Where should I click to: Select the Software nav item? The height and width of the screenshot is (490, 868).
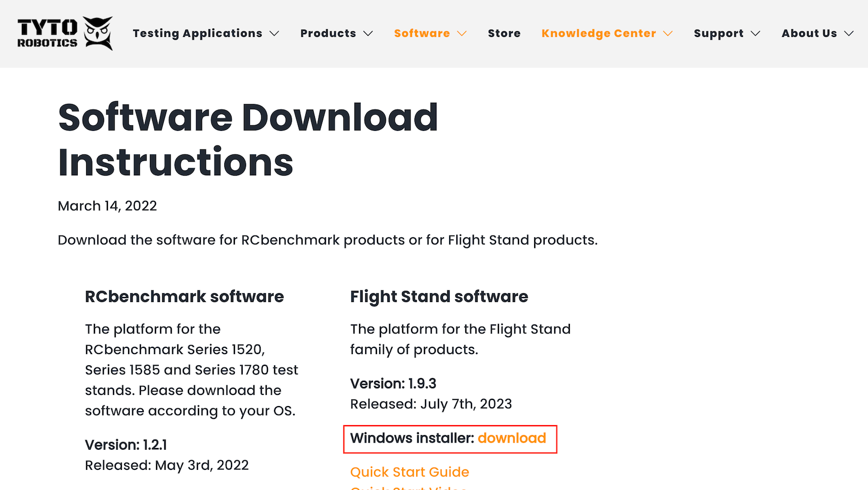click(x=422, y=33)
